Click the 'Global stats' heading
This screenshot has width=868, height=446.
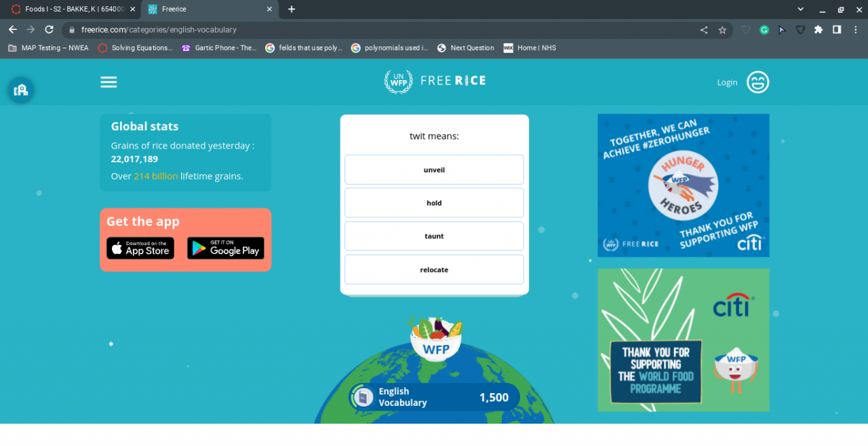[x=145, y=126]
